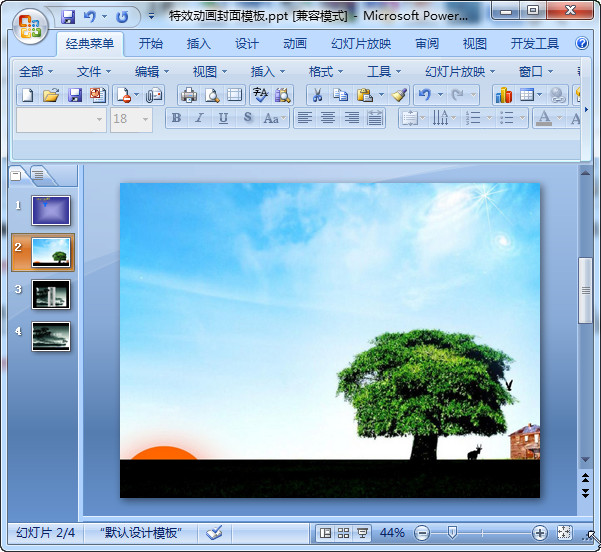Expand the Paste options arrow

click(x=381, y=95)
